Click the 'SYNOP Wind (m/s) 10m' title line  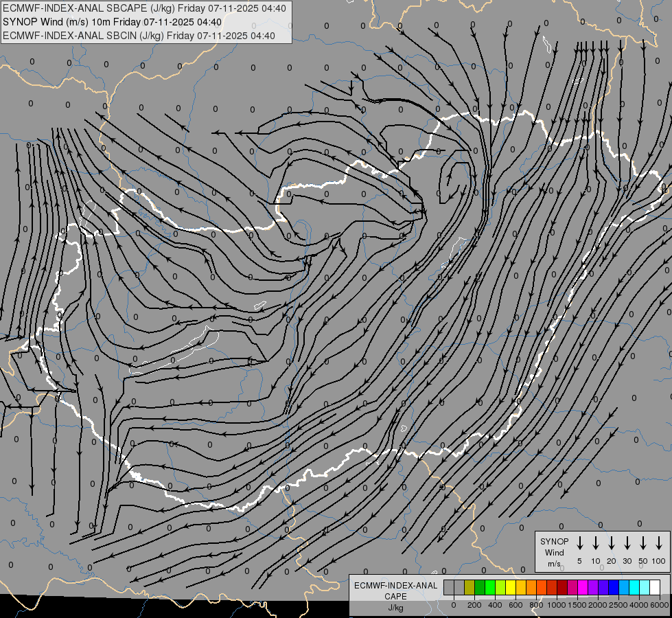pyautogui.click(x=112, y=22)
